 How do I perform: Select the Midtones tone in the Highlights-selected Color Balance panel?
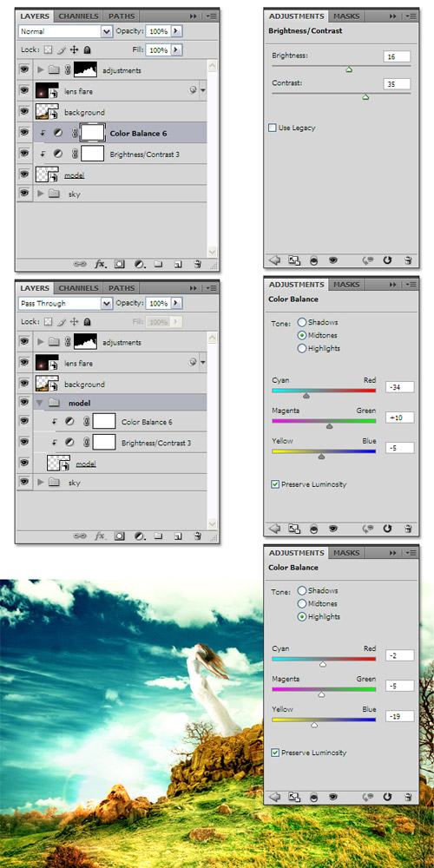click(302, 603)
